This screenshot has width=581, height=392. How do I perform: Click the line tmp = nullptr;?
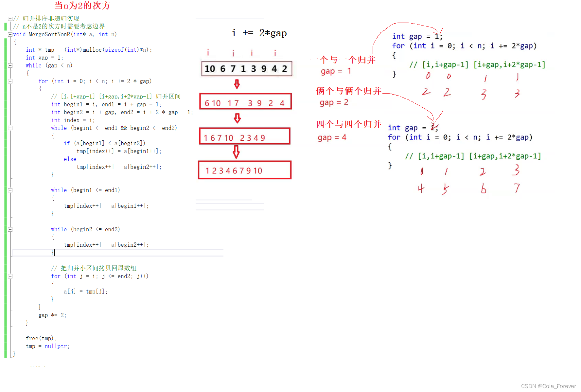[x=48, y=346]
